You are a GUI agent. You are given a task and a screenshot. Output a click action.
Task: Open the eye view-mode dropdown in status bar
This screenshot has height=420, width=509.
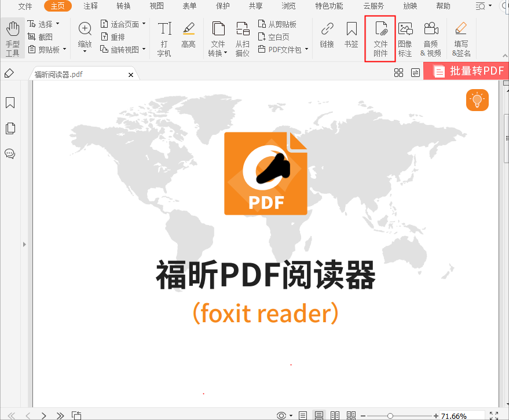click(291, 415)
